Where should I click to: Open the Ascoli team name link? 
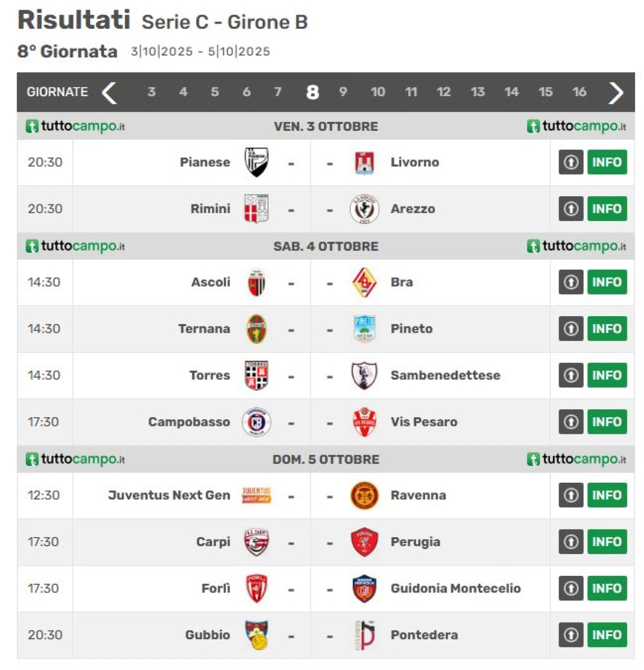coord(211,282)
